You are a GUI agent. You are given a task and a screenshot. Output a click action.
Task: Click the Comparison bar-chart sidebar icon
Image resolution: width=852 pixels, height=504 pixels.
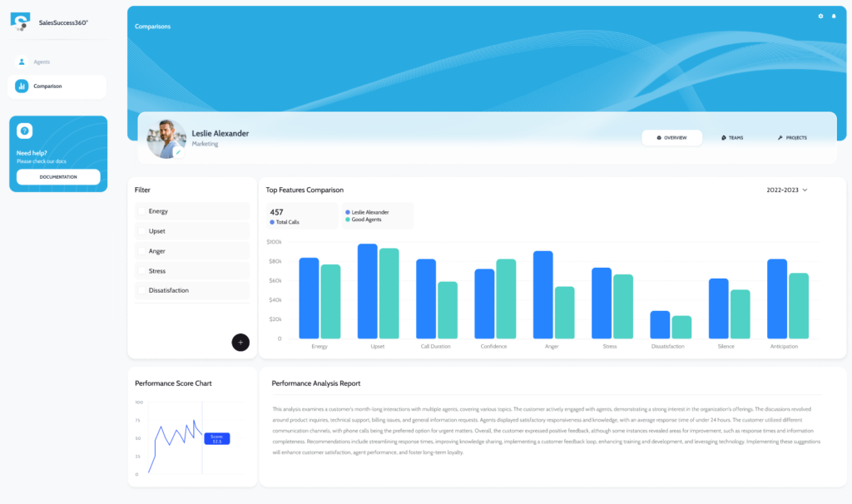coord(22,86)
